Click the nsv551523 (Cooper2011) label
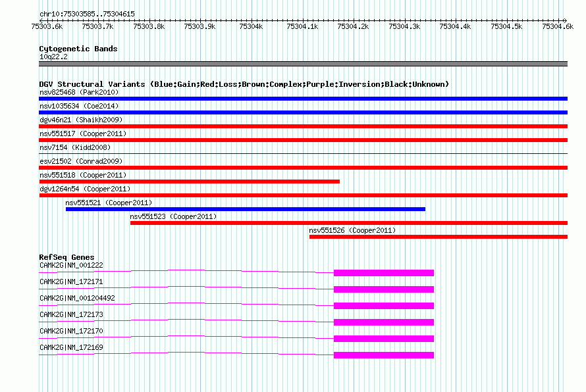Image resolution: width=586 pixels, height=392 pixels. pyautogui.click(x=173, y=216)
